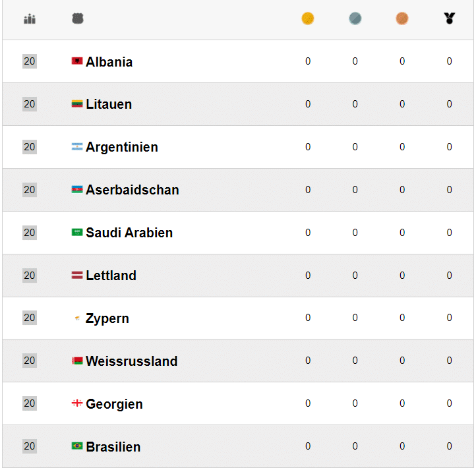Click the rank badge beside Albania
Image resolution: width=476 pixels, height=470 pixels.
coord(30,61)
